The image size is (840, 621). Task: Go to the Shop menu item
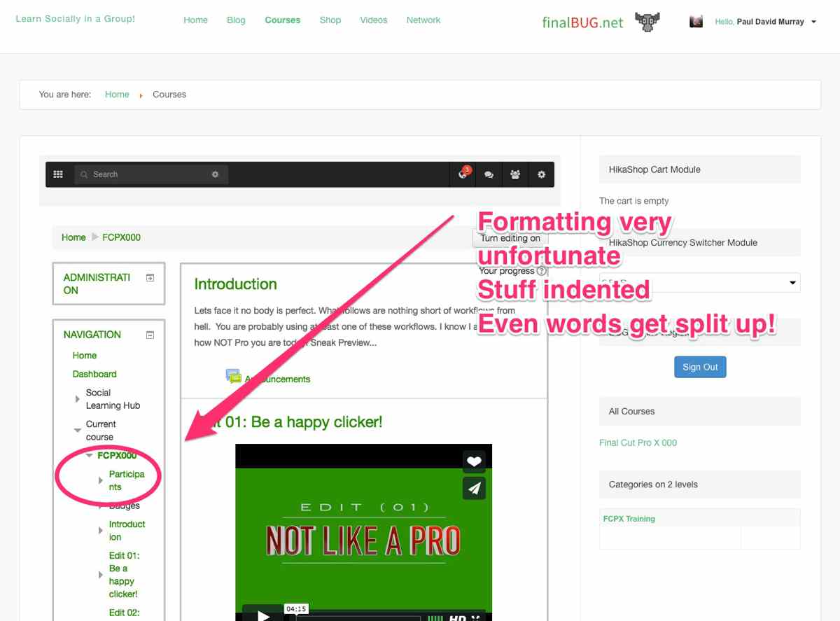tap(330, 20)
